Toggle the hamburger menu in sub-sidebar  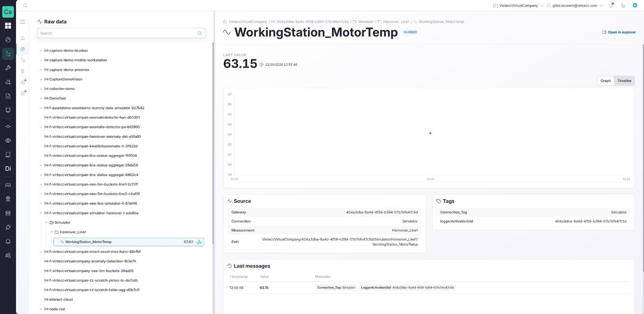tap(23, 22)
